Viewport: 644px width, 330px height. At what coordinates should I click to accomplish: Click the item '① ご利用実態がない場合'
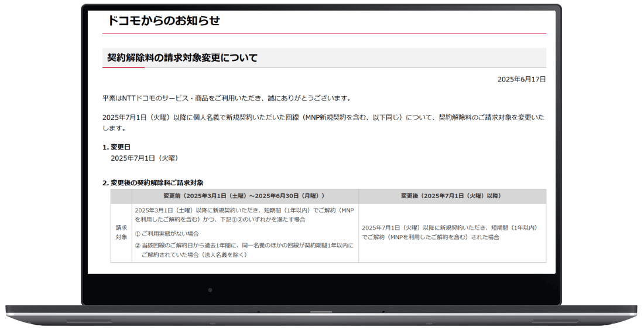(x=167, y=233)
